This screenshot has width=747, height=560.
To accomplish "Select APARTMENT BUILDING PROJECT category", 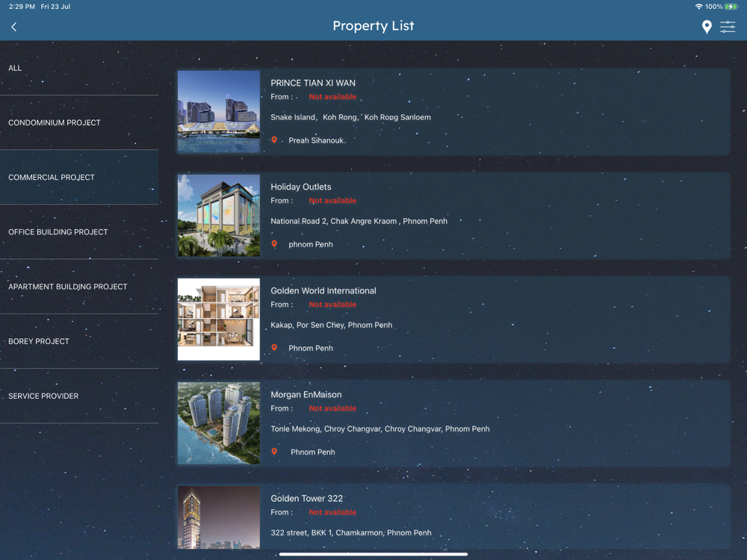I will click(80, 287).
